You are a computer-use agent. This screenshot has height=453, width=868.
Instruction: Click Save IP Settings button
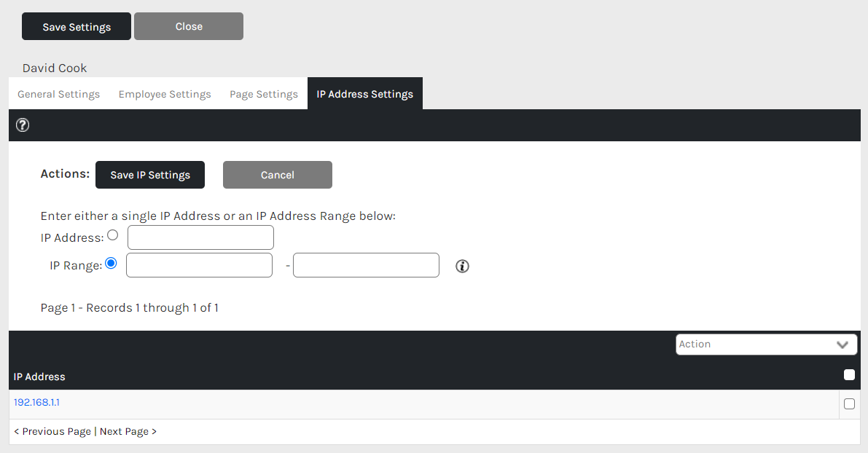pyautogui.click(x=150, y=175)
